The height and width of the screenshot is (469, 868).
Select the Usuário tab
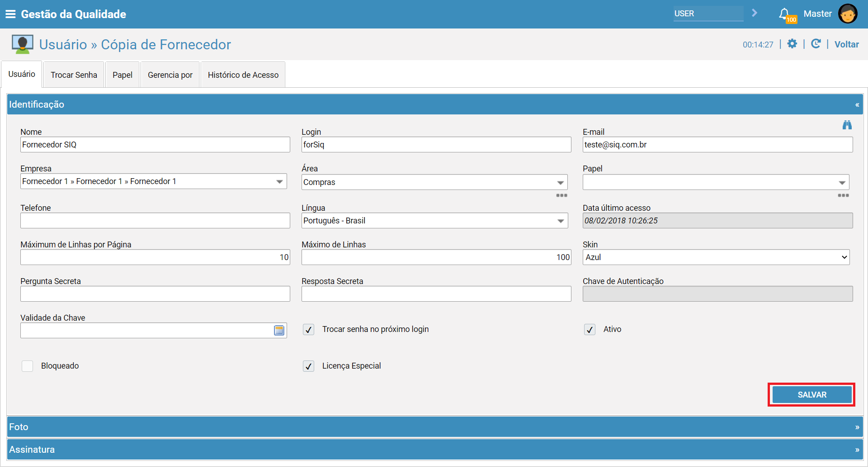tap(22, 74)
